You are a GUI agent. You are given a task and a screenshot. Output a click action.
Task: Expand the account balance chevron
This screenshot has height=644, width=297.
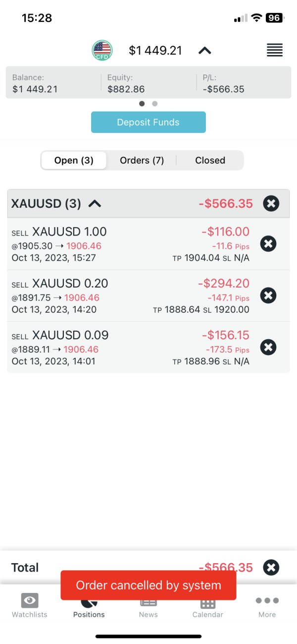(204, 51)
